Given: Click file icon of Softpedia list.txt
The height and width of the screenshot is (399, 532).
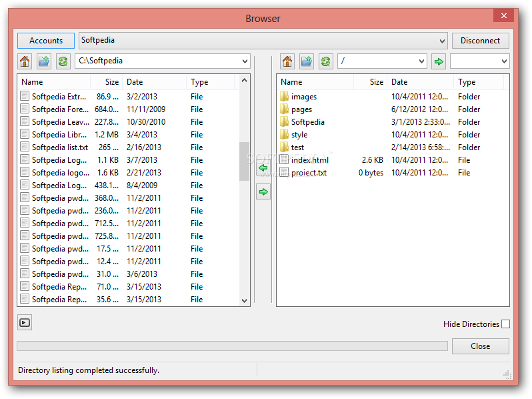Looking at the screenshot, I should (x=25, y=147).
